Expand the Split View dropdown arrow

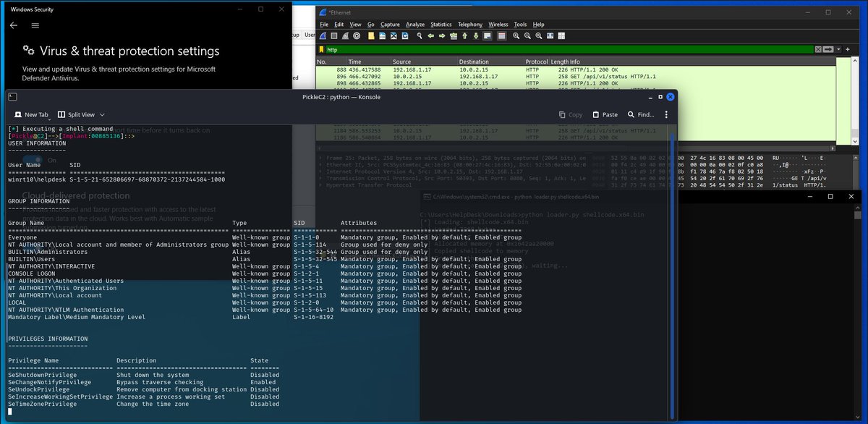tap(102, 114)
